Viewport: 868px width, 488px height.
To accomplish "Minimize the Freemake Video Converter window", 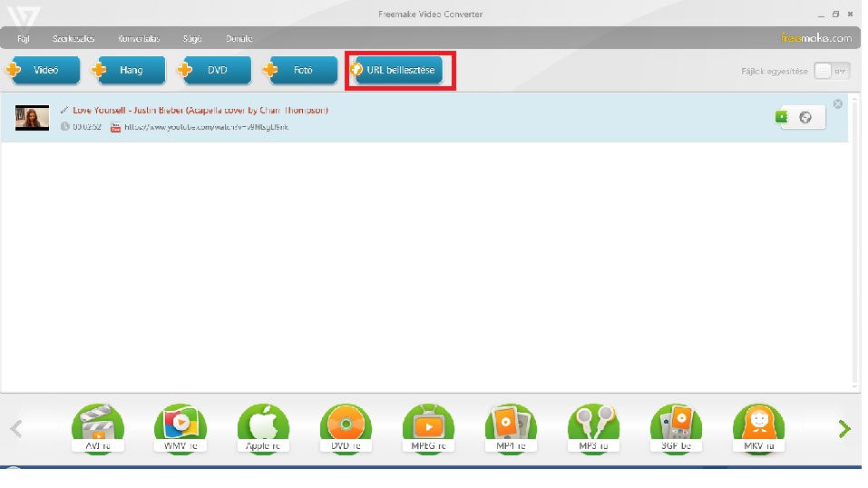I will (821, 15).
